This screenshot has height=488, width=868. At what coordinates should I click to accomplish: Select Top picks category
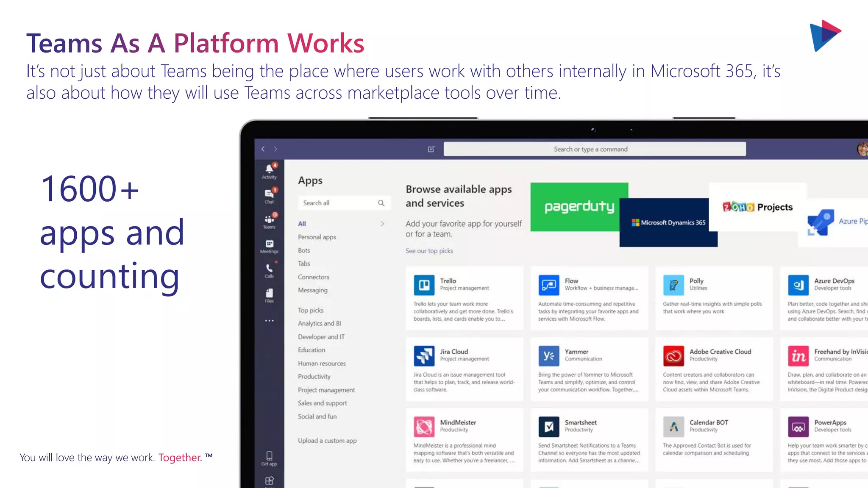pyautogui.click(x=310, y=311)
